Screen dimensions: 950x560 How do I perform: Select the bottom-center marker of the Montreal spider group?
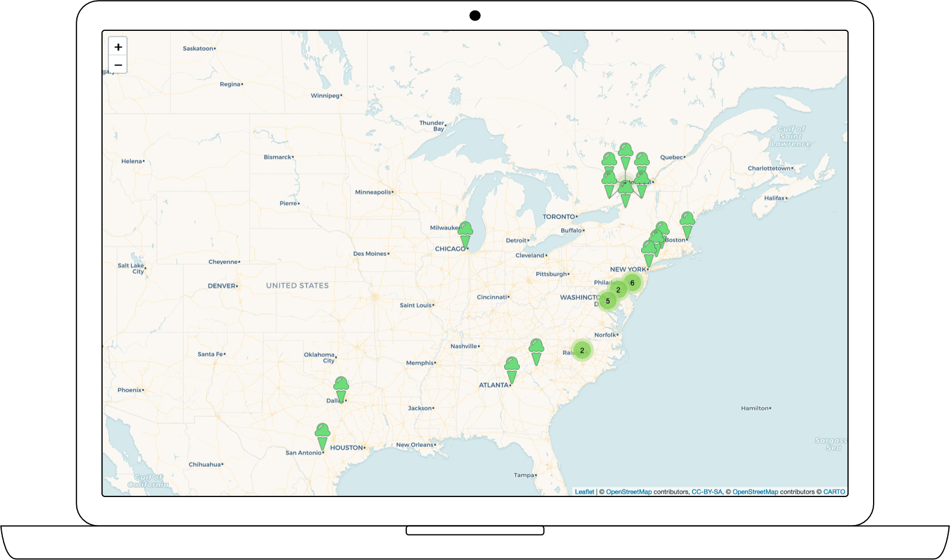coord(625,194)
